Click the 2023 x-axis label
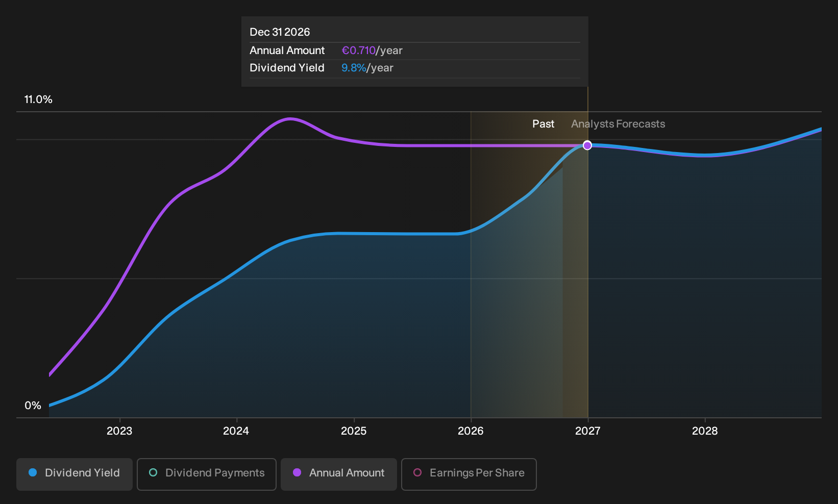 click(119, 431)
